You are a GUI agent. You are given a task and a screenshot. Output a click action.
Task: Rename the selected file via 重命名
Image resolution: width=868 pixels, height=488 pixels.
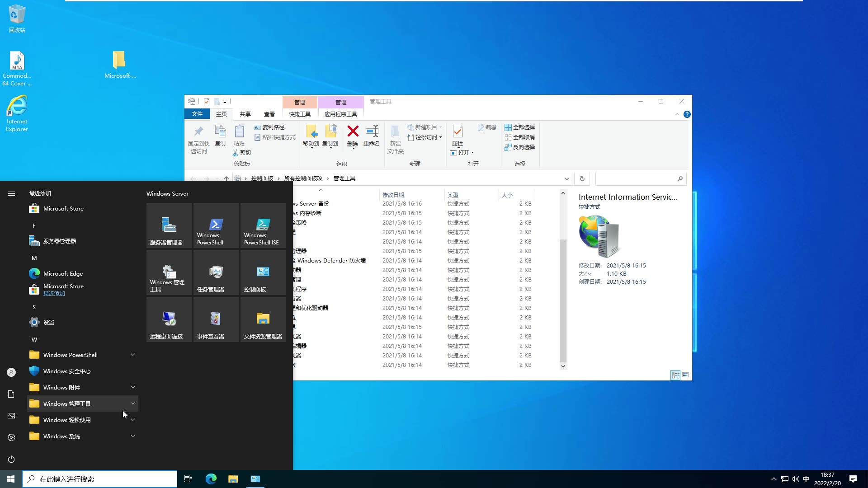[372, 136]
